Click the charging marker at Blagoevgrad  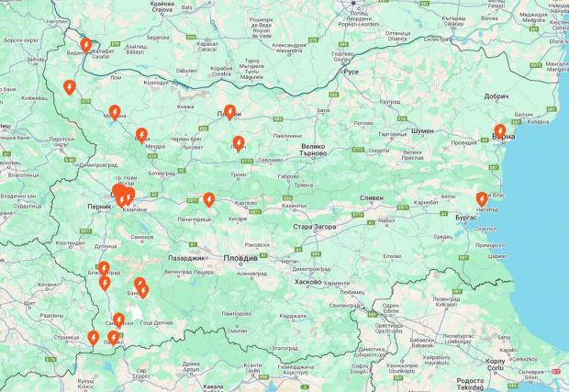pyautogui.click(x=104, y=269)
